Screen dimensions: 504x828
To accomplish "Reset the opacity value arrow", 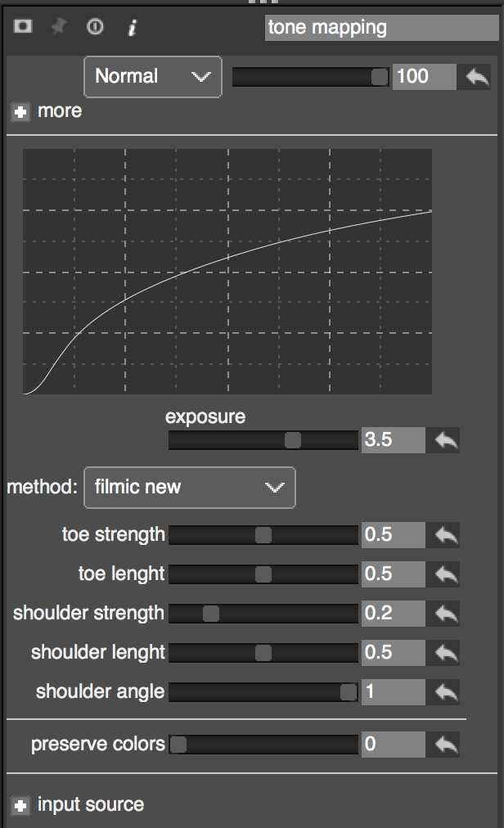I will coord(476,77).
